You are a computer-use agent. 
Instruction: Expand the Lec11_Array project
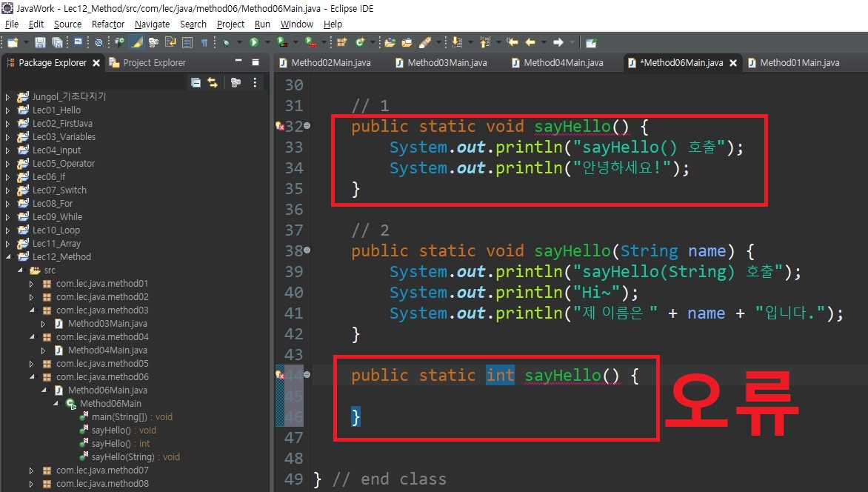[7, 244]
